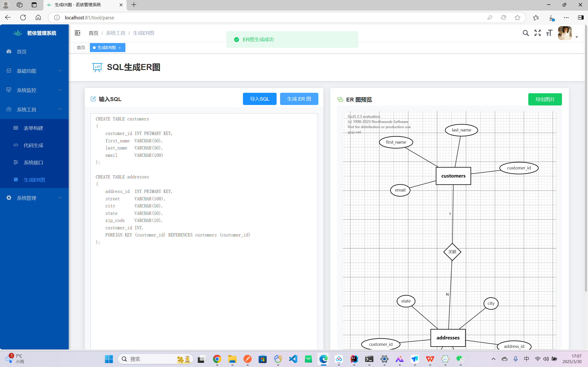Viewport: 588px width, 367px height.
Task: Close the 生成ER图 tab
Action: 120,48
